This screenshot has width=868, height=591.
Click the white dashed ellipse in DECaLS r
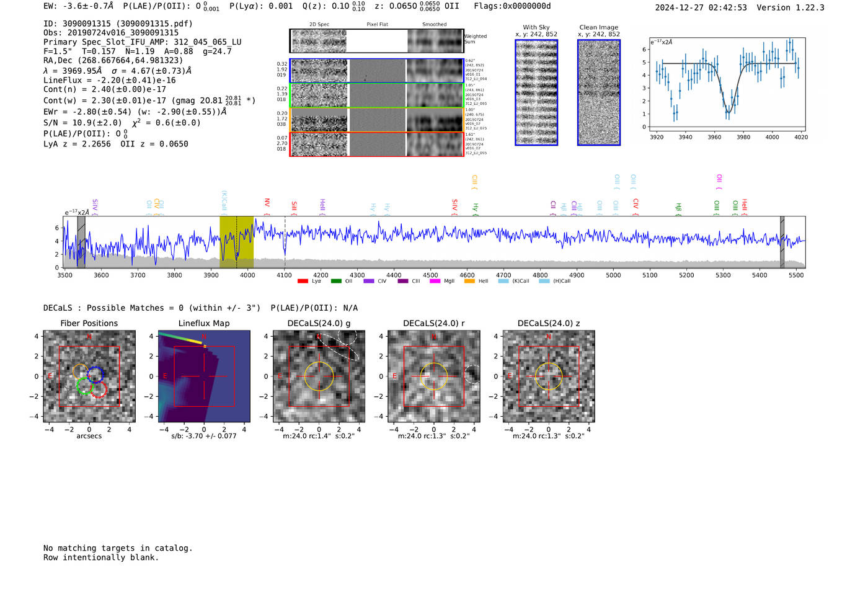click(472, 374)
